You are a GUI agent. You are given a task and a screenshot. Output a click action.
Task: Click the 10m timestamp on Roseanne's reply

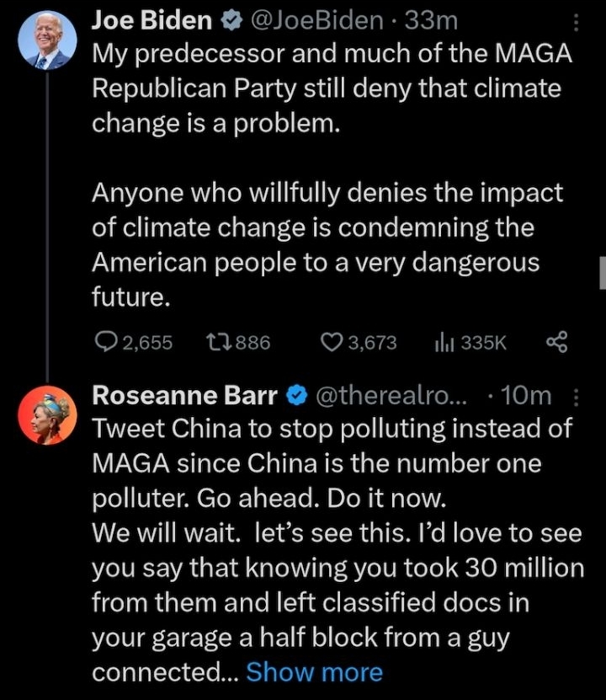tap(527, 394)
